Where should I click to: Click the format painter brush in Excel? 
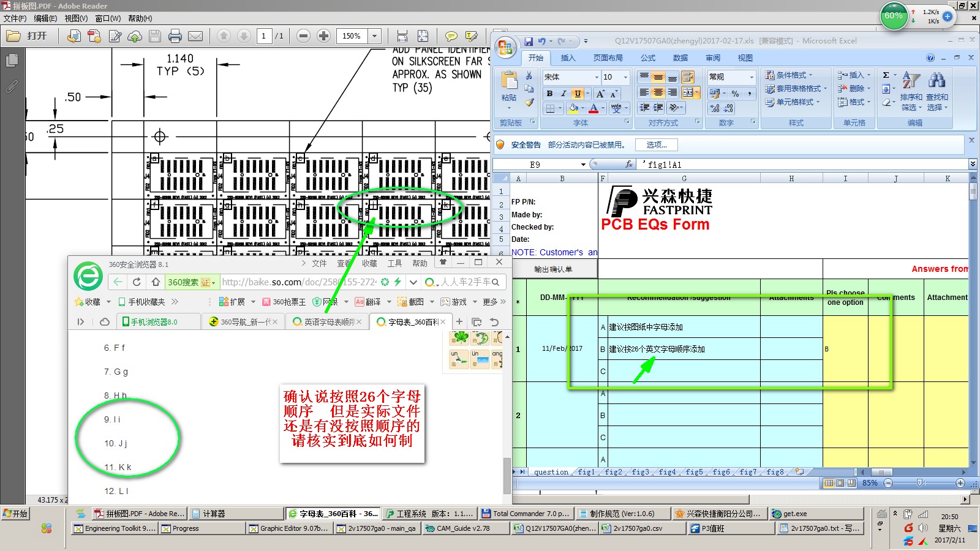click(x=529, y=102)
